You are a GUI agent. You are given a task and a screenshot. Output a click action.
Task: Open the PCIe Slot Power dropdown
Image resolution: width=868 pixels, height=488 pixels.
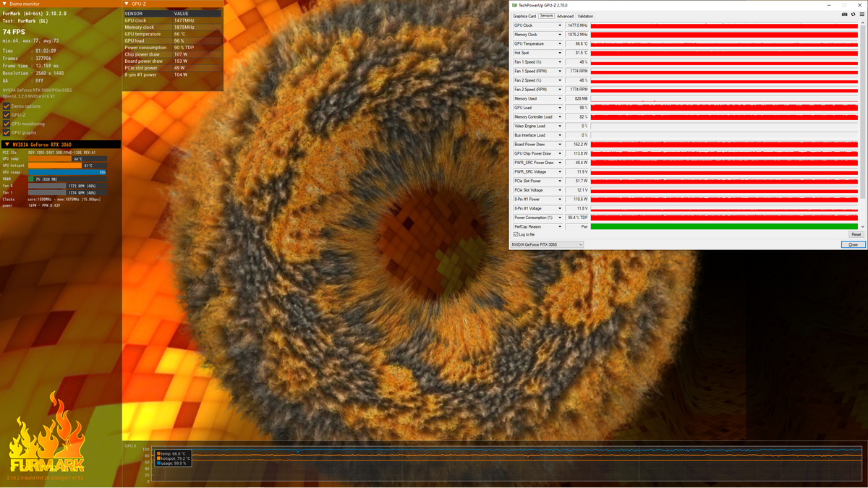point(559,181)
